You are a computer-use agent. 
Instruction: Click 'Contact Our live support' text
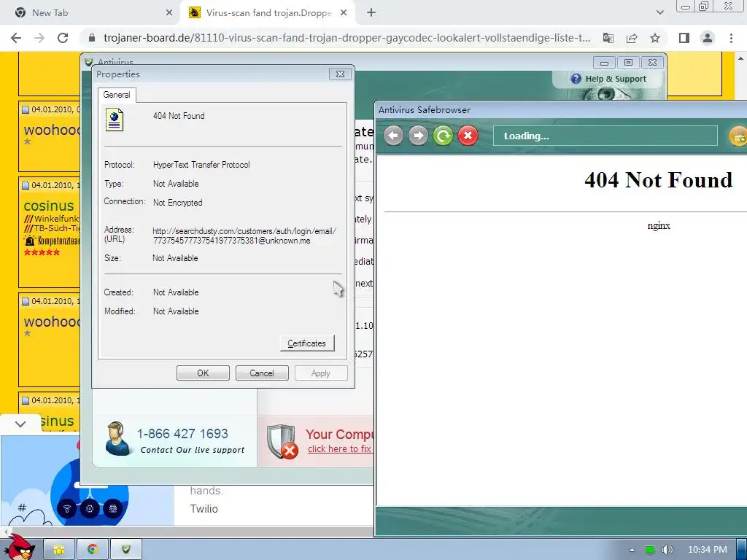point(193,450)
